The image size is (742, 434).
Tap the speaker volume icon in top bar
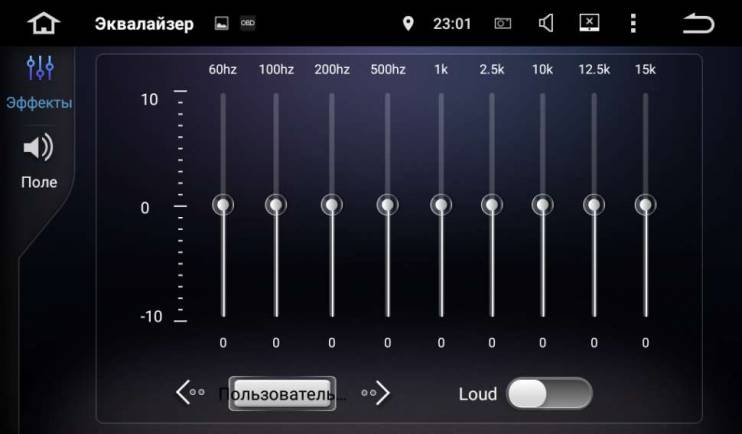coord(546,23)
